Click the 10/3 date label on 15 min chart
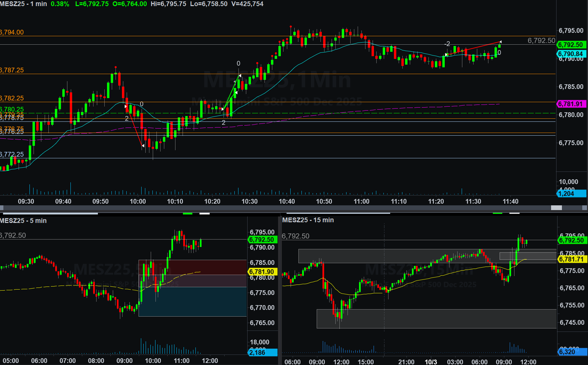The width and height of the screenshot is (588, 365). (431, 362)
